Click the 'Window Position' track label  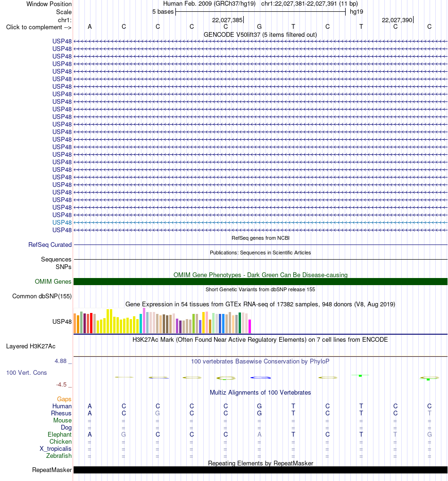tap(49, 4)
